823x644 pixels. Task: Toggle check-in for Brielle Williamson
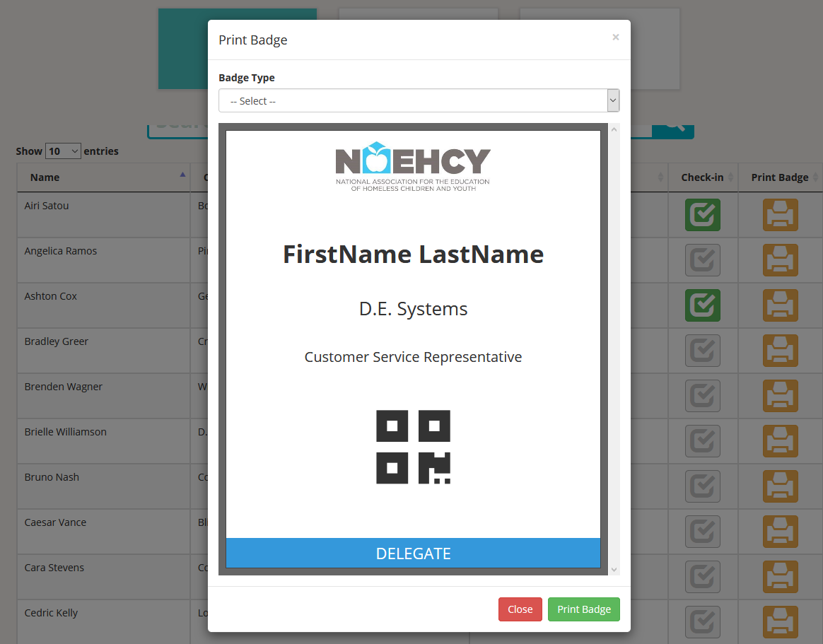(x=703, y=441)
